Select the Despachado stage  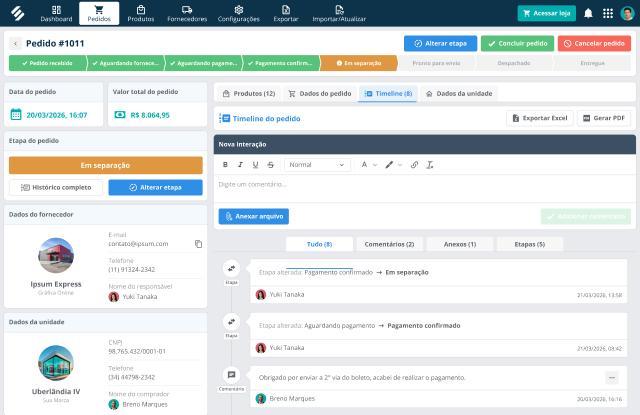coord(514,63)
